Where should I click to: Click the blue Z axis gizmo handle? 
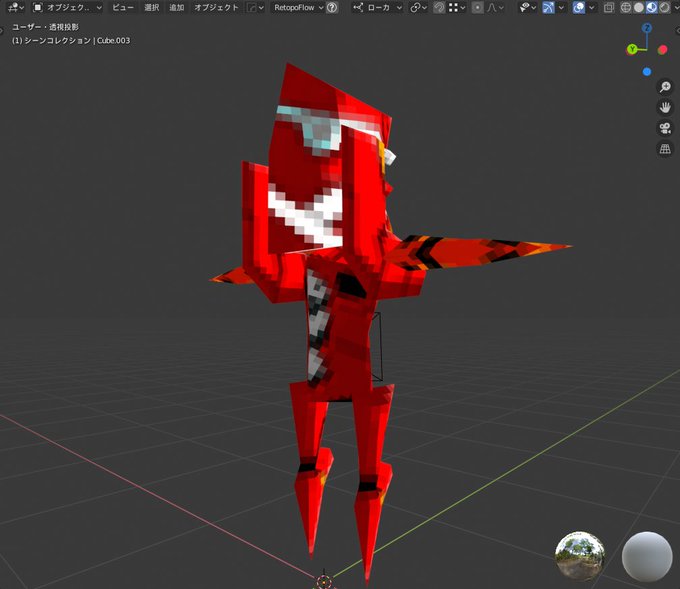[647, 28]
